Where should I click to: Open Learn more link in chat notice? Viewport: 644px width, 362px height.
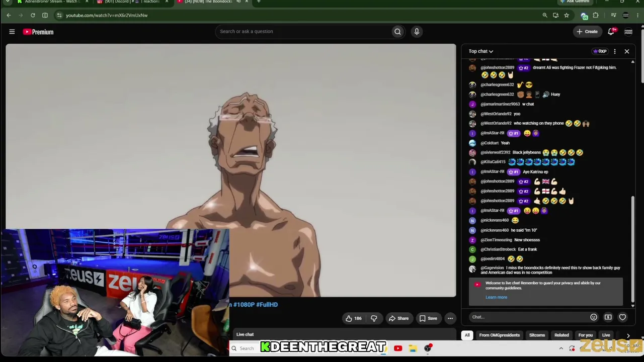pyautogui.click(x=496, y=297)
